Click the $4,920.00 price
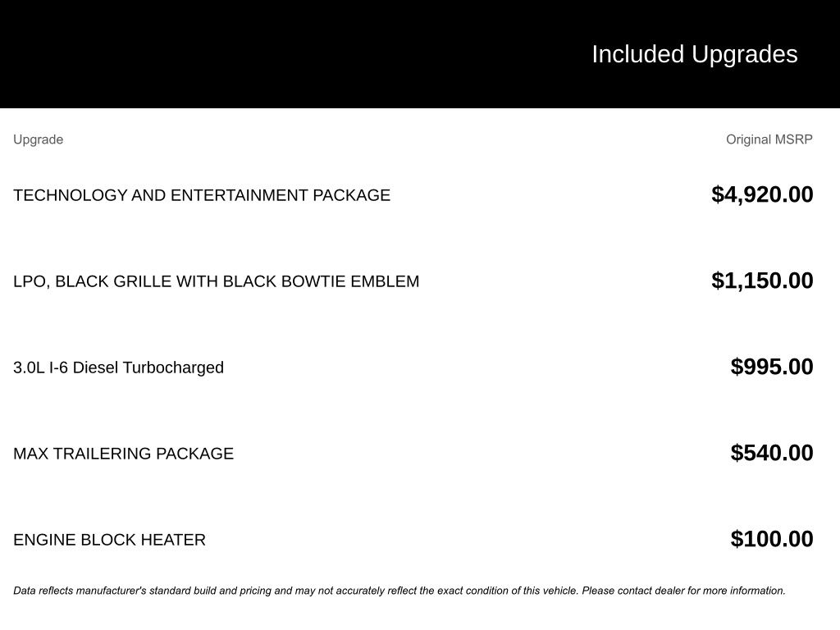Viewport: 840px width, 630px height. pos(762,194)
